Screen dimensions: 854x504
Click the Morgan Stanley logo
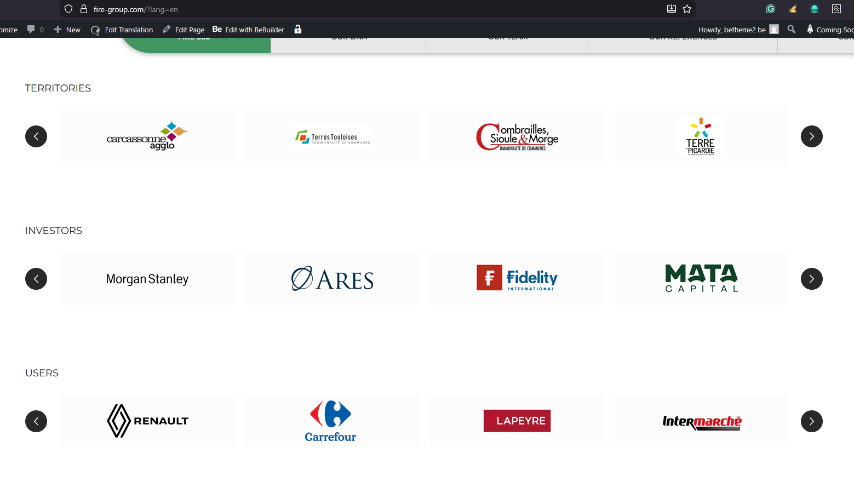click(x=147, y=279)
